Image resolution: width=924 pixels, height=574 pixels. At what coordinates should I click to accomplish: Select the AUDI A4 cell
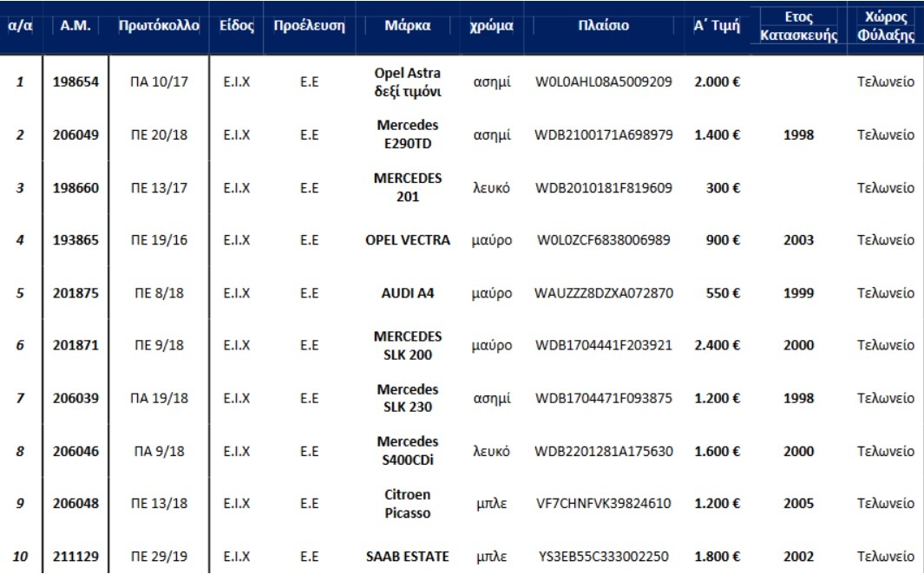click(408, 293)
